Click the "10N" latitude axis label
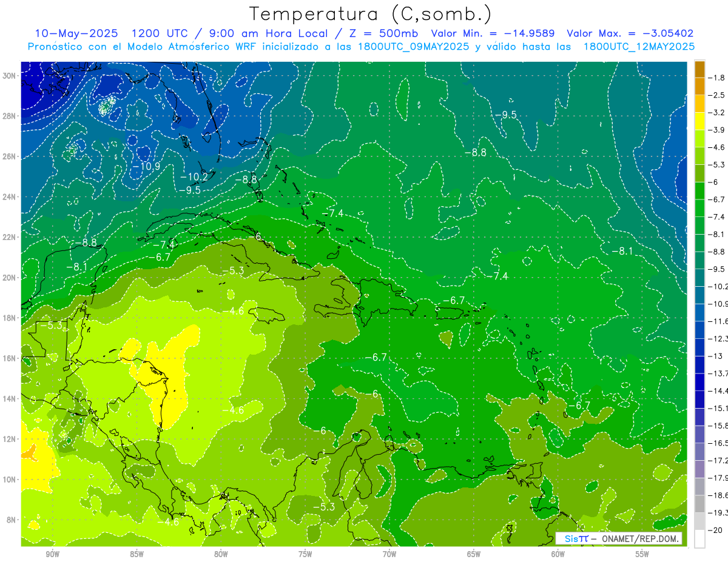This screenshot has height=562, width=728. coord(10,479)
